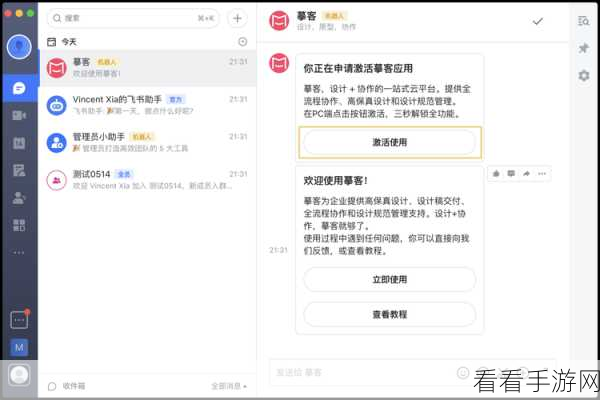Click the heading 欢迎使用摹客!
The height and width of the screenshot is (400, 600).
click(x=336, y=180)
